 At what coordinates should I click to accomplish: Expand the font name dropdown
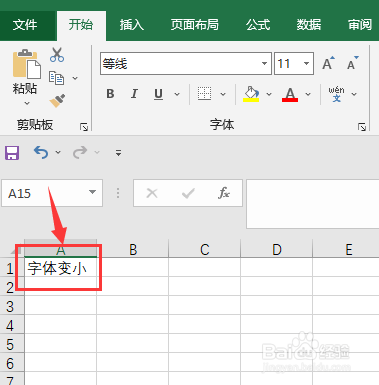pyautogui.click(x=264, y=63)
